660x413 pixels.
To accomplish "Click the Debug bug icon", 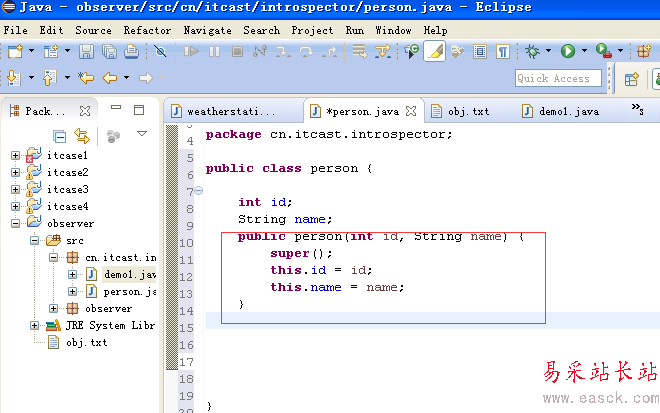I will [532, 51].
